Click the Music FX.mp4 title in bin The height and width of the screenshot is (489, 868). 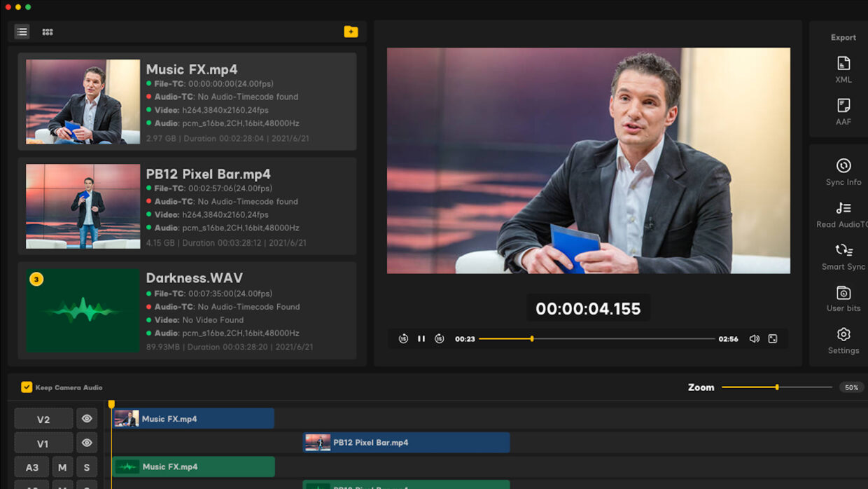pyautogui.click(x=192, y=69)
